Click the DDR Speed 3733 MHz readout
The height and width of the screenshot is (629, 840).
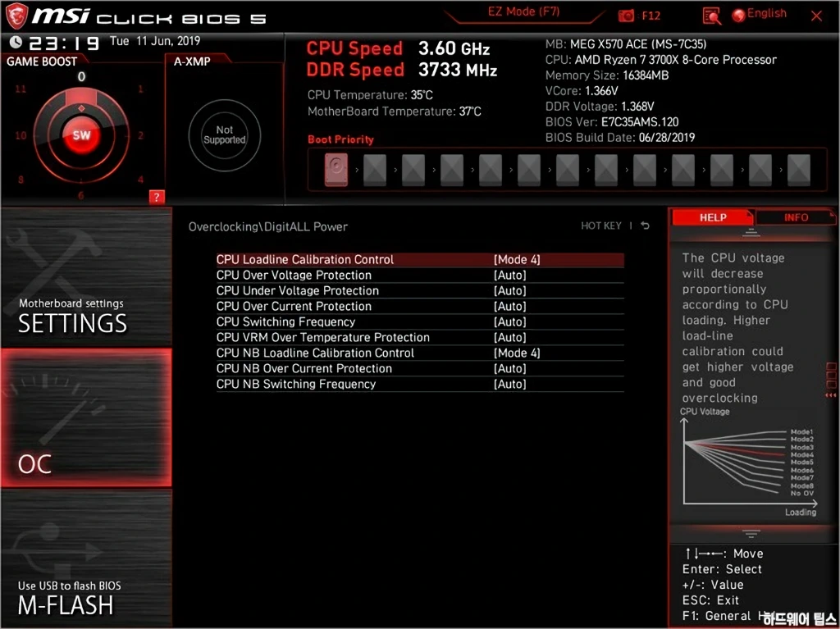click(402, 71)
